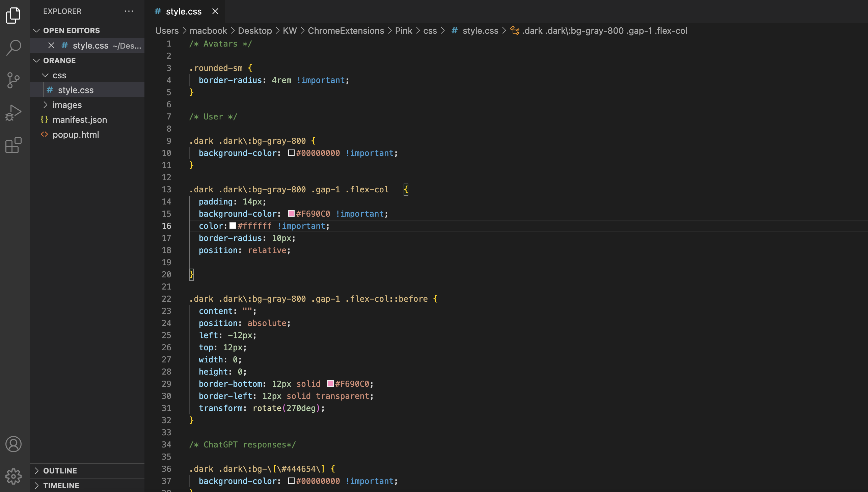Open Explorer views and more actions menu
The image size is (868, 492).
[129, 11]
